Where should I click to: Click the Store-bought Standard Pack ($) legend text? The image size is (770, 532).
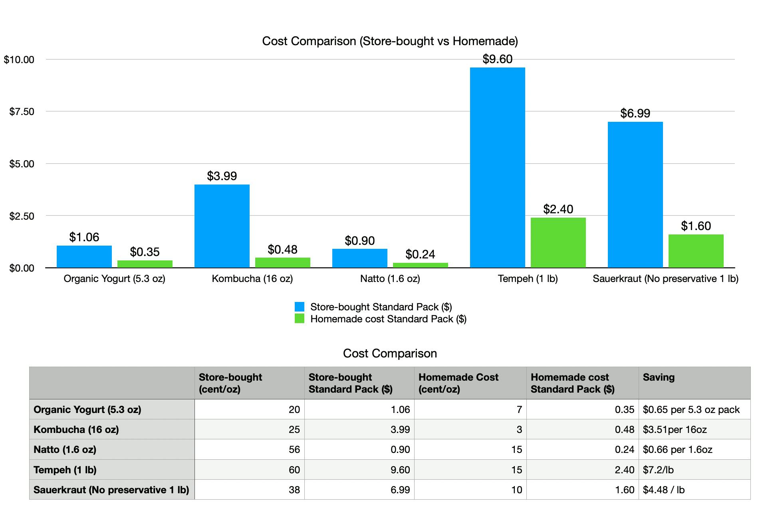click(x=381, y=307)
